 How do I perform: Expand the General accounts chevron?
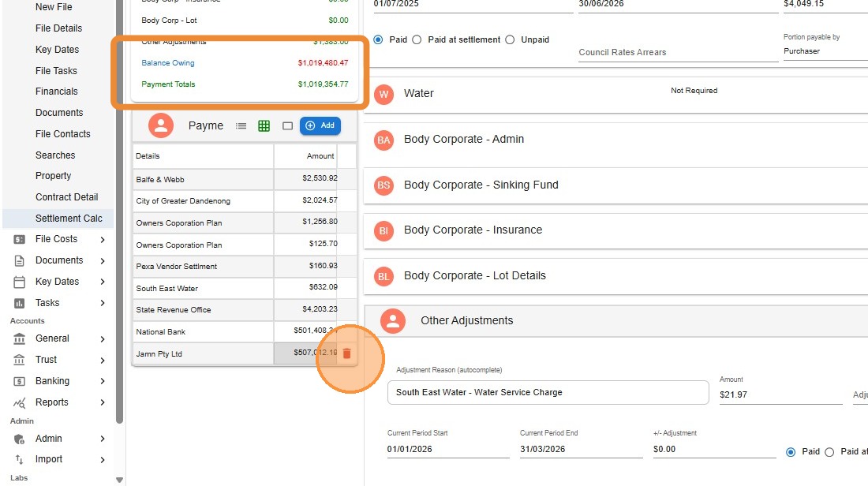pos(103,338)
